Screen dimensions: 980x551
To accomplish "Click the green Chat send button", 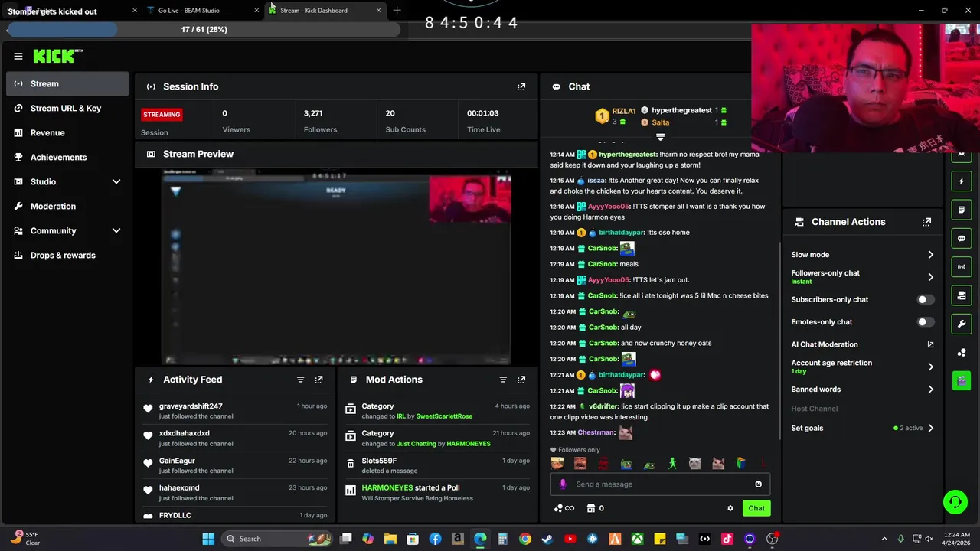I will 756,508.
